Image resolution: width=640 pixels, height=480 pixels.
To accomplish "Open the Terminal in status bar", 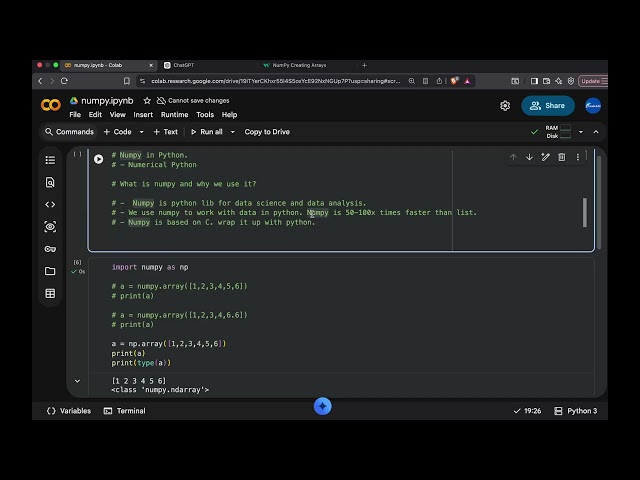I will pyautogui.click(x=124, y=411).
